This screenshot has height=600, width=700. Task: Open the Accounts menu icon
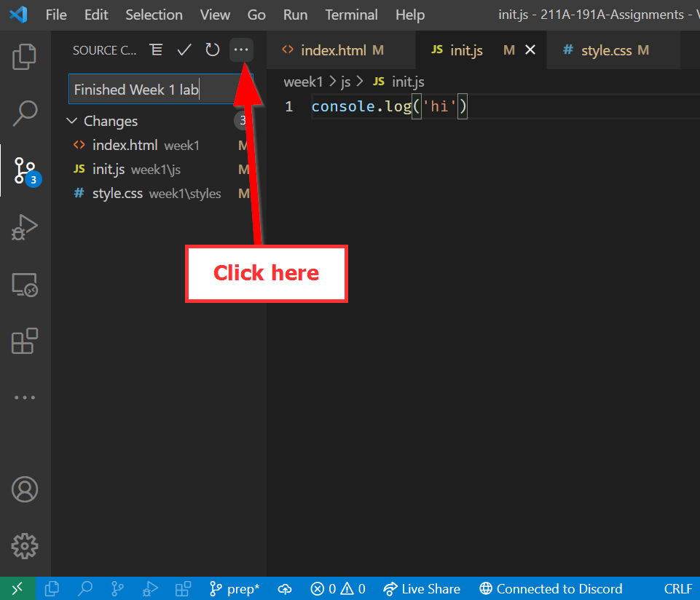(x=25, y=489)
